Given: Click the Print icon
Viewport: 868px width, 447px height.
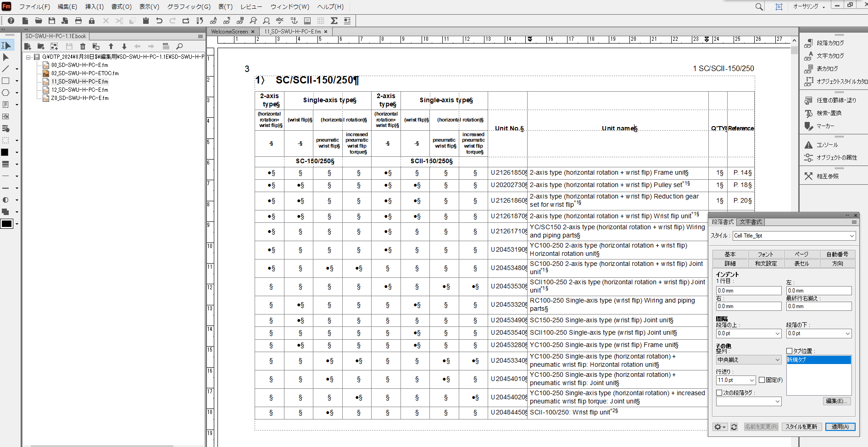Looking at the screenshot, I should tap(78, 21).
